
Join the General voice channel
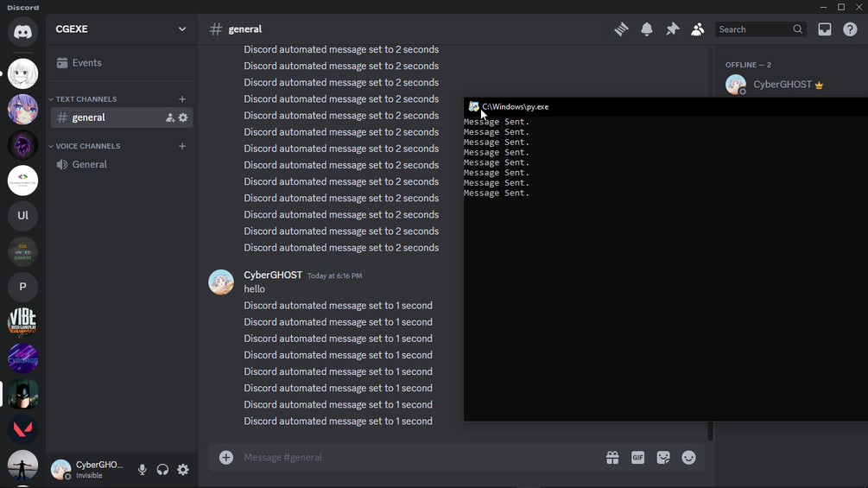pyautogui.click(x=122, y=164)
